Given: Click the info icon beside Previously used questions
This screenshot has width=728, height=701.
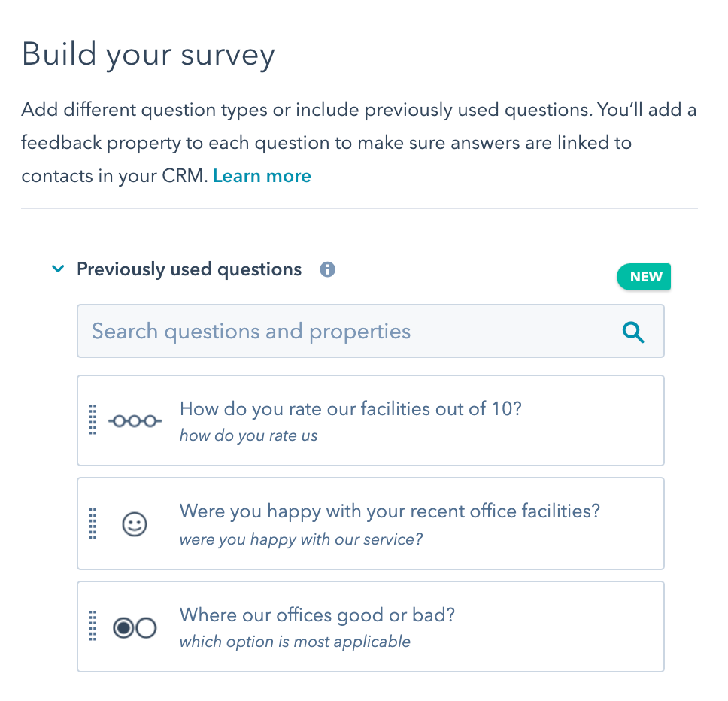Looking at the screenshot, I should point(327,269).
